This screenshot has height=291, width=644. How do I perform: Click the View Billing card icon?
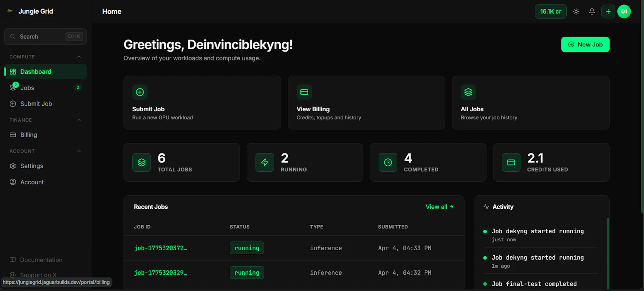tap(304, 92)
